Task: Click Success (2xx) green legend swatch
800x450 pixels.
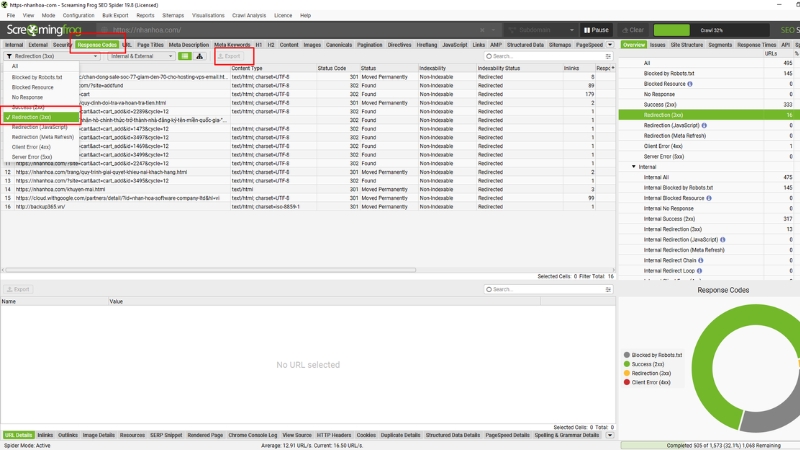Action: [x=627, y=364]
